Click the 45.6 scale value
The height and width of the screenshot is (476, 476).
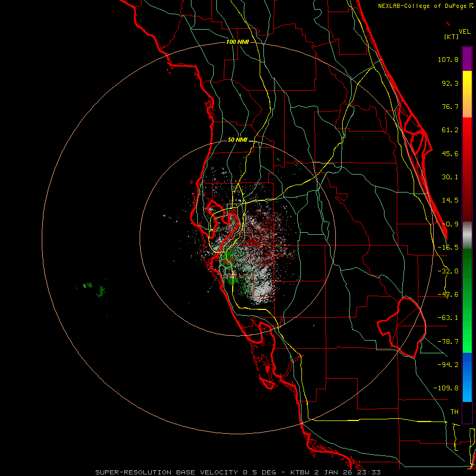[x=450, y=153]
